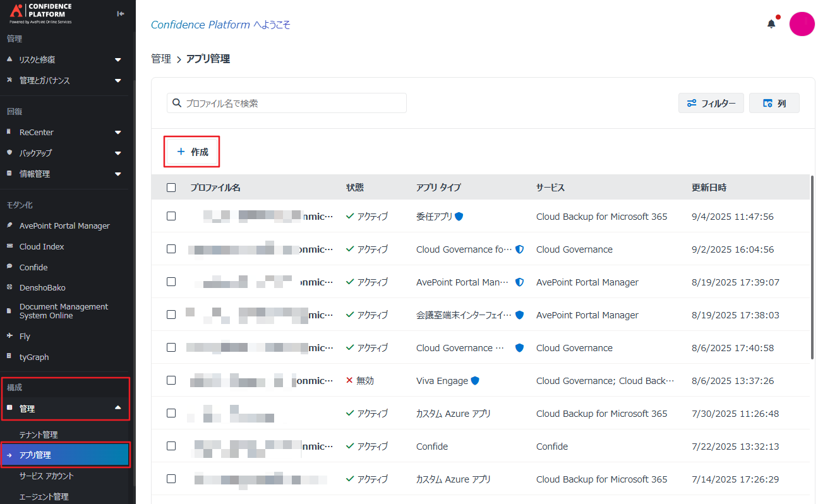Open テナント管理 in the sidebar

[x=39, y=435]
